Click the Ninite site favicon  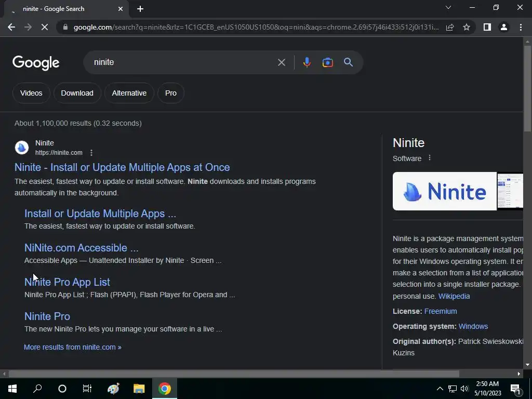pos(22,148)
